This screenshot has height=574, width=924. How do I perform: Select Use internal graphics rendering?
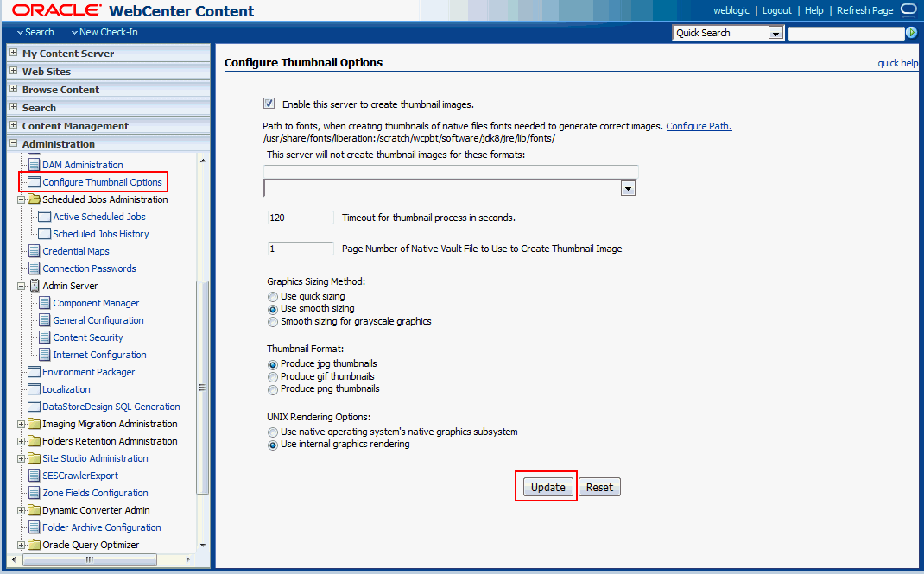pyautogui.click(x=272, y=445)
